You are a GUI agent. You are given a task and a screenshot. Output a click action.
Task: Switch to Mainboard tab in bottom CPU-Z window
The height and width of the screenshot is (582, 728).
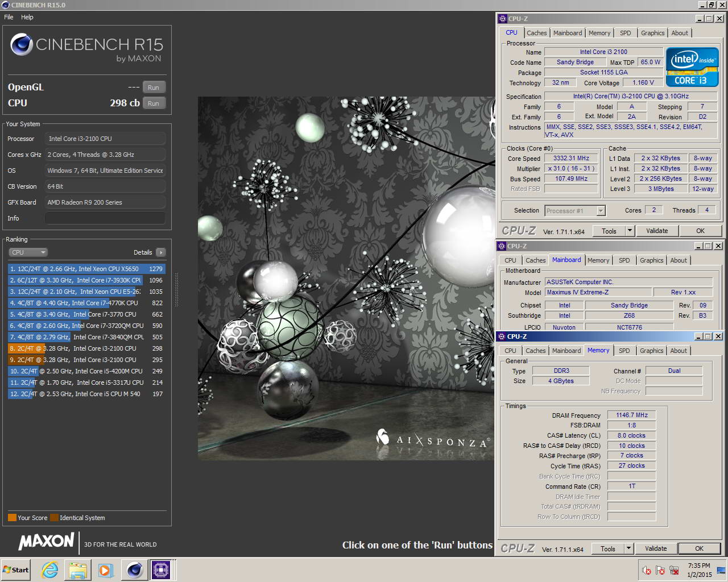(x=566, y=351)
